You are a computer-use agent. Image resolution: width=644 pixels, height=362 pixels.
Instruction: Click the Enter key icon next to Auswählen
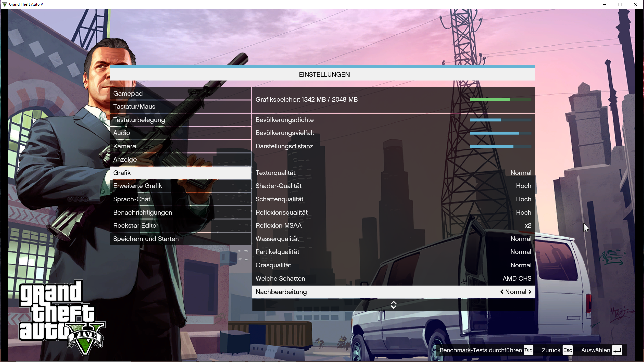(617, 350)
